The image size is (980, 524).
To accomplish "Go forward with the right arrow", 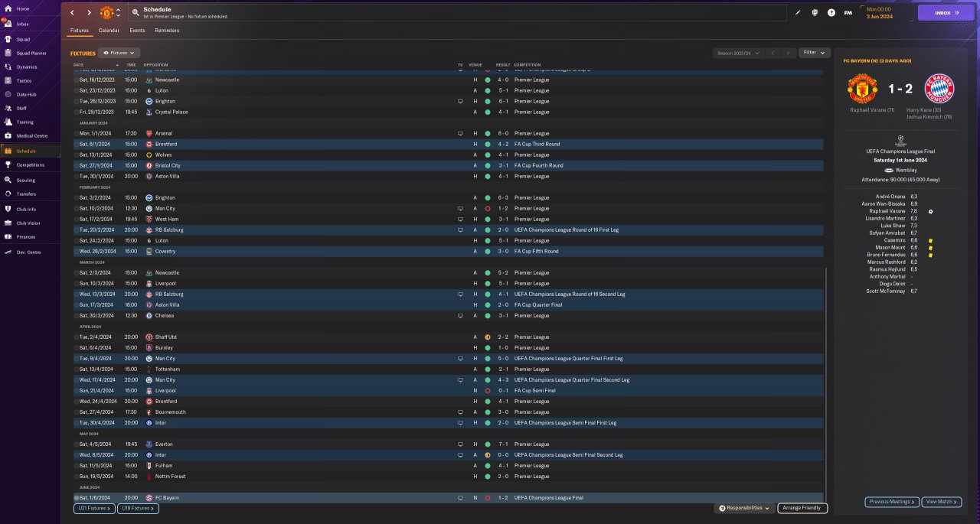I will pyautogui.click(x=89, y=13).
